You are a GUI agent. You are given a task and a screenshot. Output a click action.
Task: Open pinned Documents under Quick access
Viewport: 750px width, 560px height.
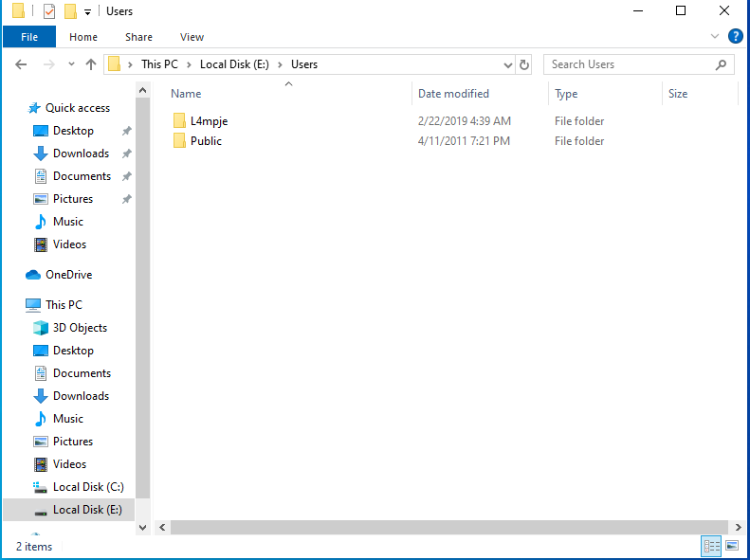click(82, 176)
